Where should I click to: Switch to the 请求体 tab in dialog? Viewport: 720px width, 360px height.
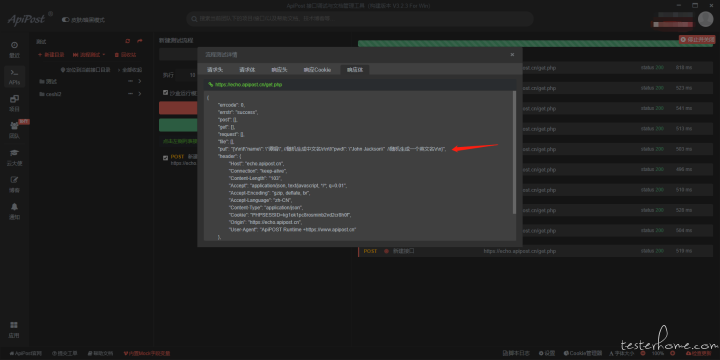247,70
